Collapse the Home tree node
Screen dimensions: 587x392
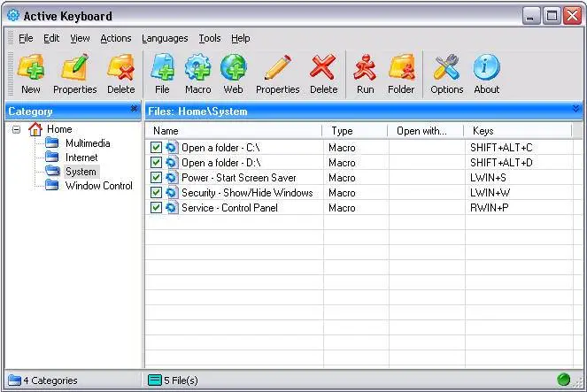tap(16, 130)
